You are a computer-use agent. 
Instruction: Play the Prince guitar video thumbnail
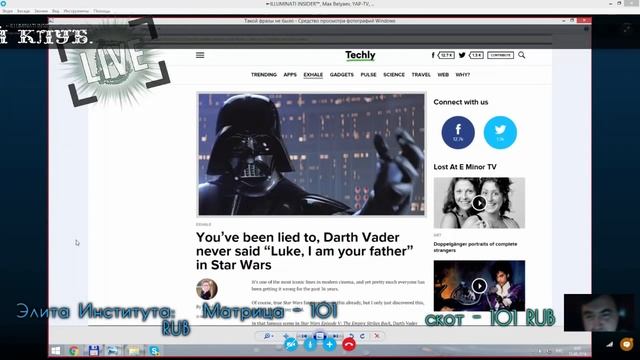(479, 286)
